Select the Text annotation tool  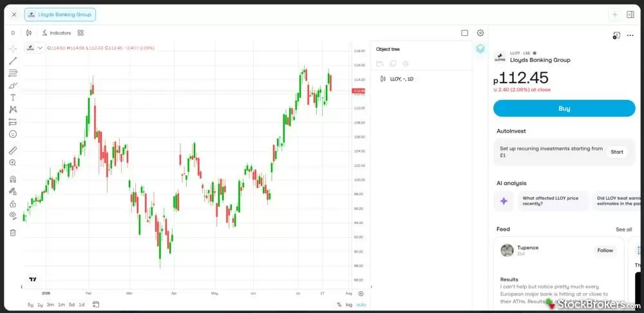[13, 97]
